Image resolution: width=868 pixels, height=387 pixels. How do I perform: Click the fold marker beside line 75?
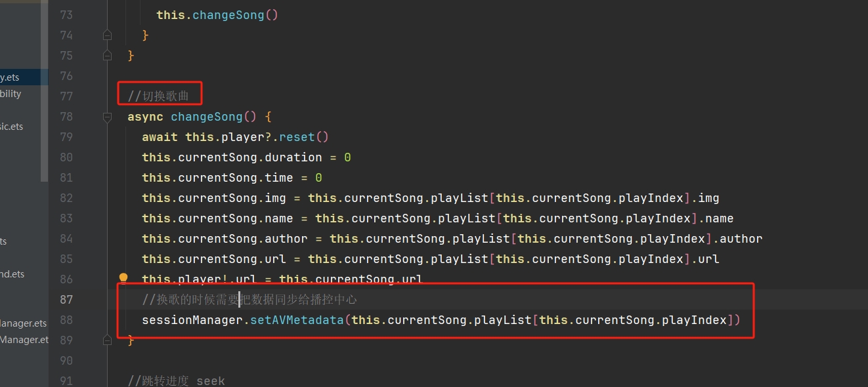(x=107, y=56)
